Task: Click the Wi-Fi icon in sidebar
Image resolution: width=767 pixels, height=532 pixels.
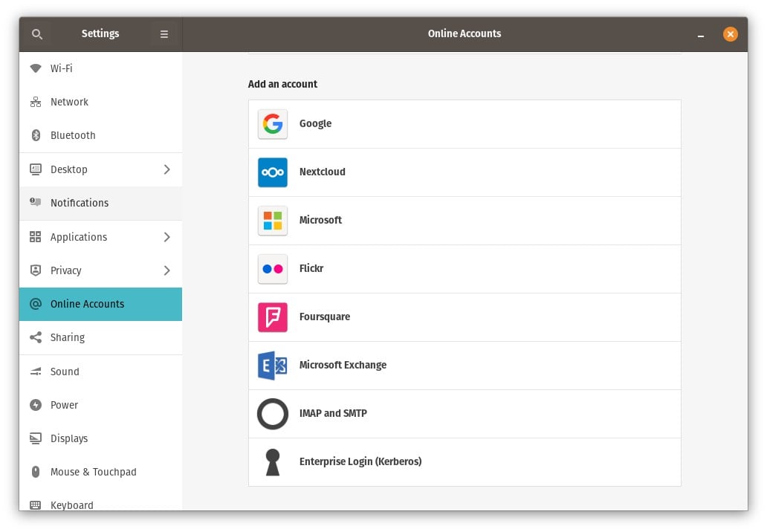Action: click(x=36, y=68)
